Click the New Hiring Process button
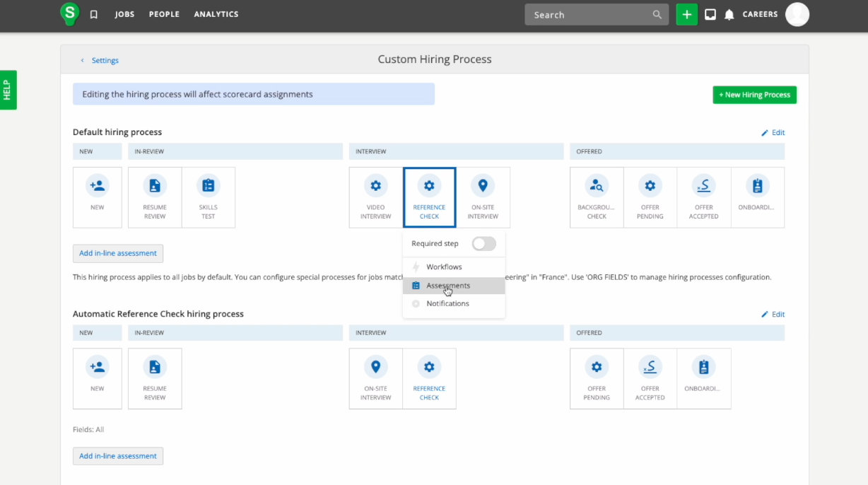 754,95
